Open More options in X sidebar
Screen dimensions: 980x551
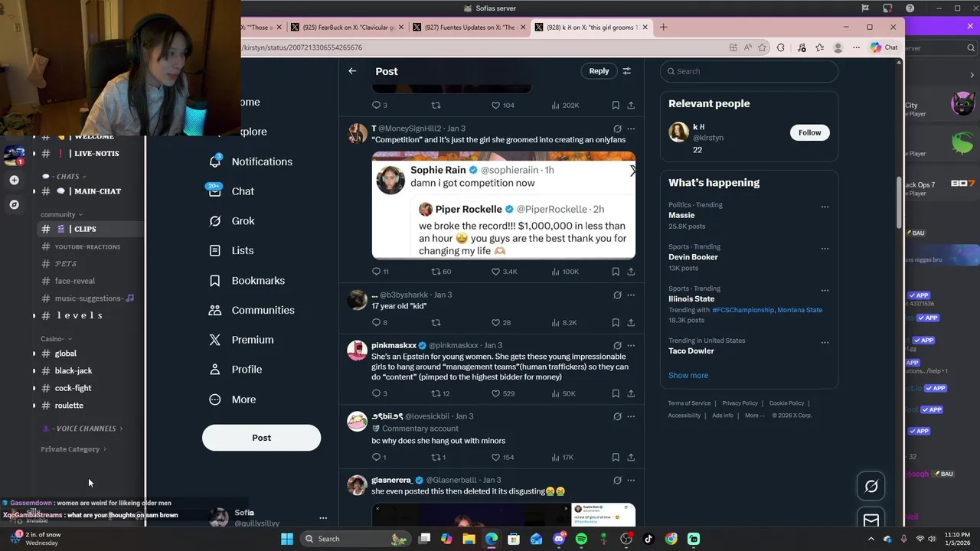coord(233,399)
